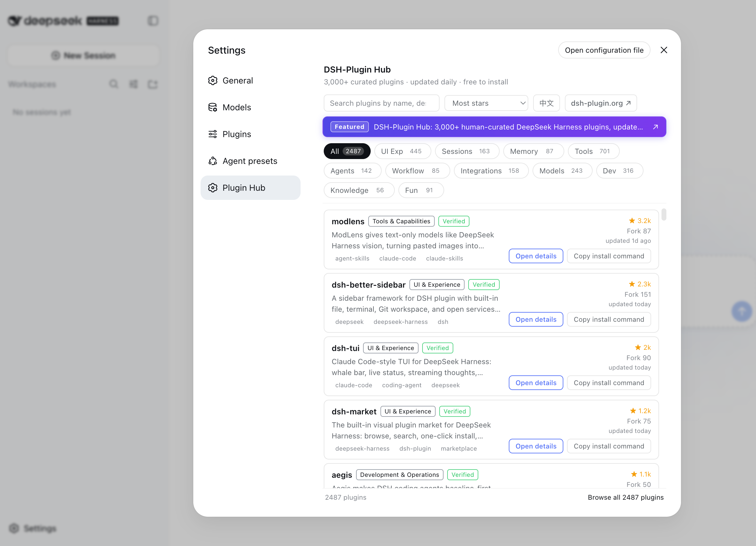Click New Session in background window
The width and height of the screenshot is (756, 546).
coord(83,55)
